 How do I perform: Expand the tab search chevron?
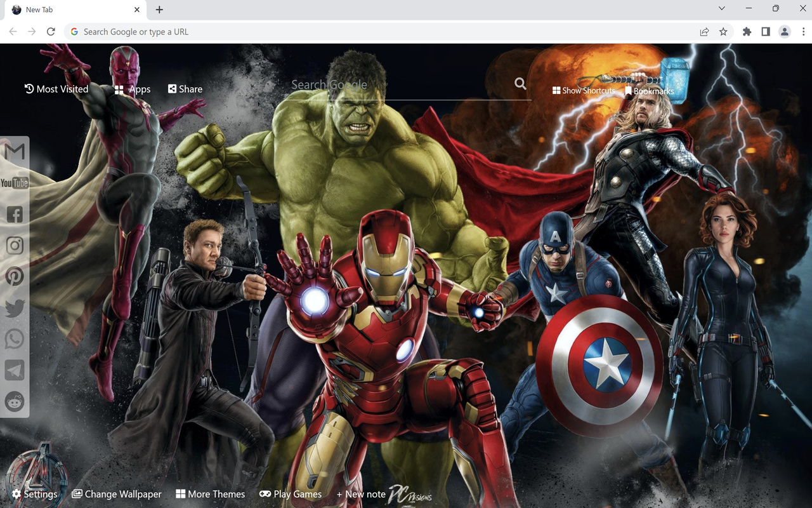click(x=722, y=9)
